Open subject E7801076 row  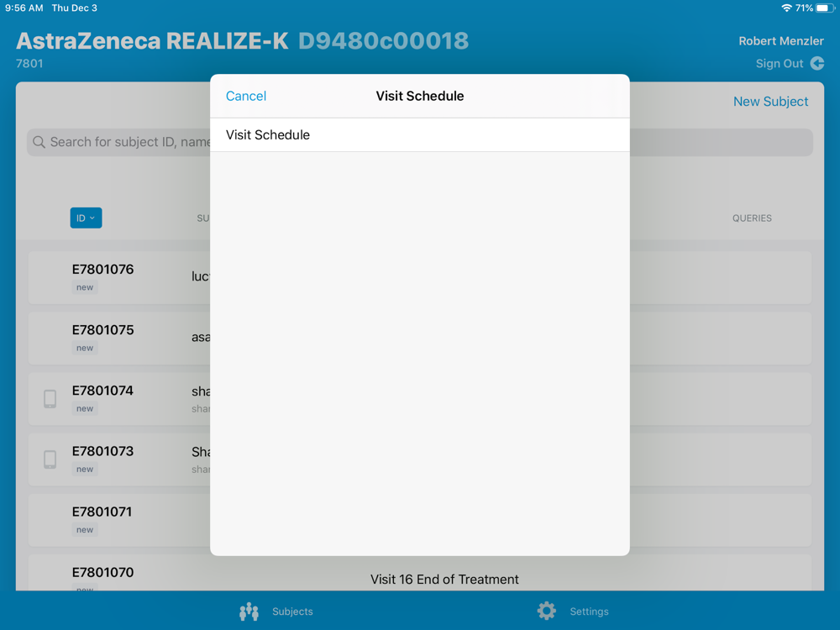point(118,277)
